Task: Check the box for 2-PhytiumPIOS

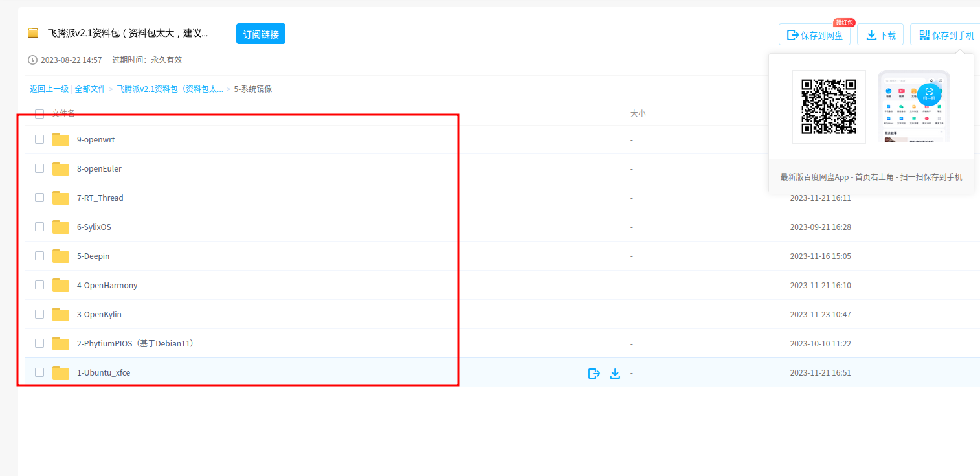Action: coord(39,343)
